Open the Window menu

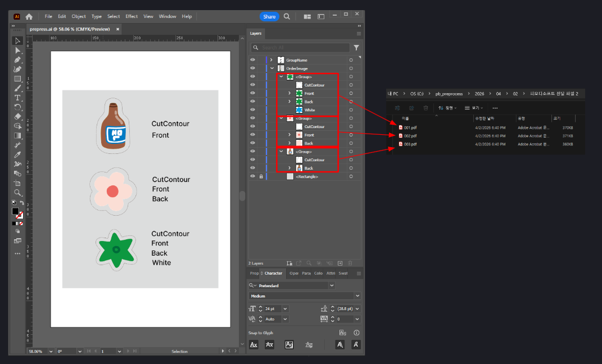[x=168, y=16]
